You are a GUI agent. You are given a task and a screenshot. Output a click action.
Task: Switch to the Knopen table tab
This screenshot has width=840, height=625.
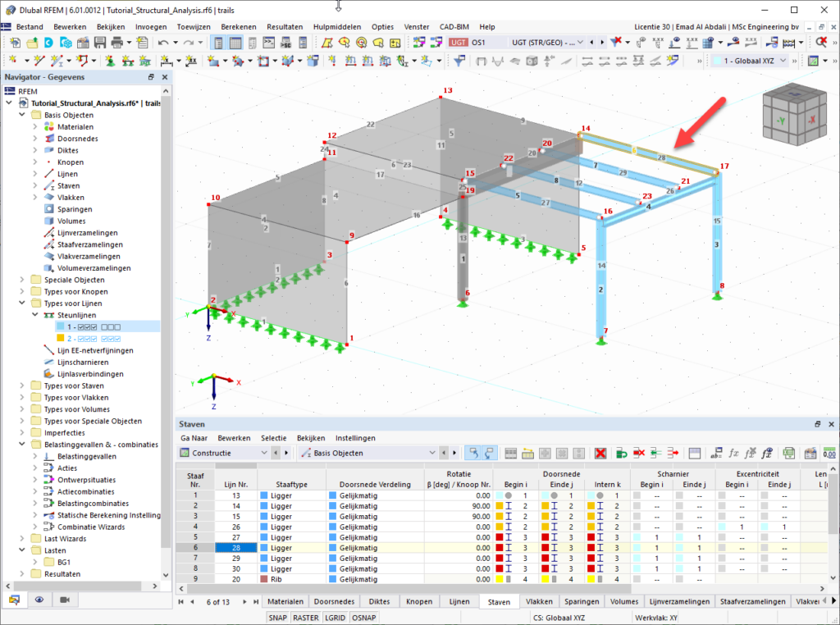coord(419,601)
